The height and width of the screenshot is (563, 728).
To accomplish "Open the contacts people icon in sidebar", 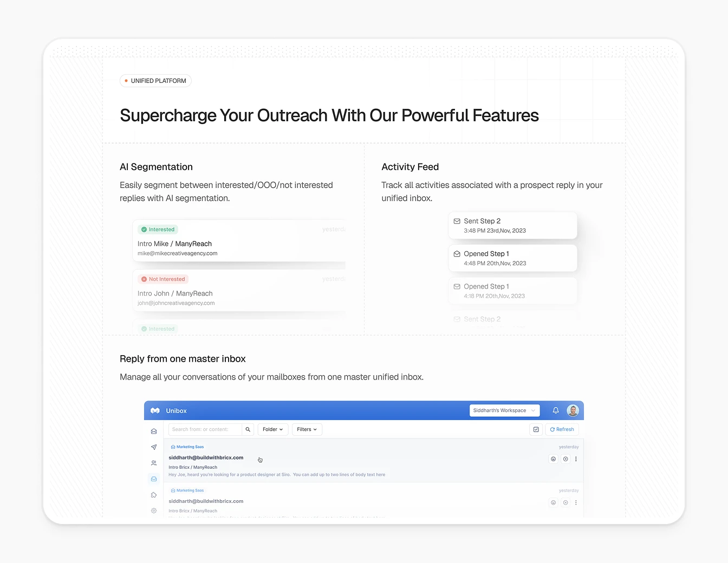I will (154, 463).
